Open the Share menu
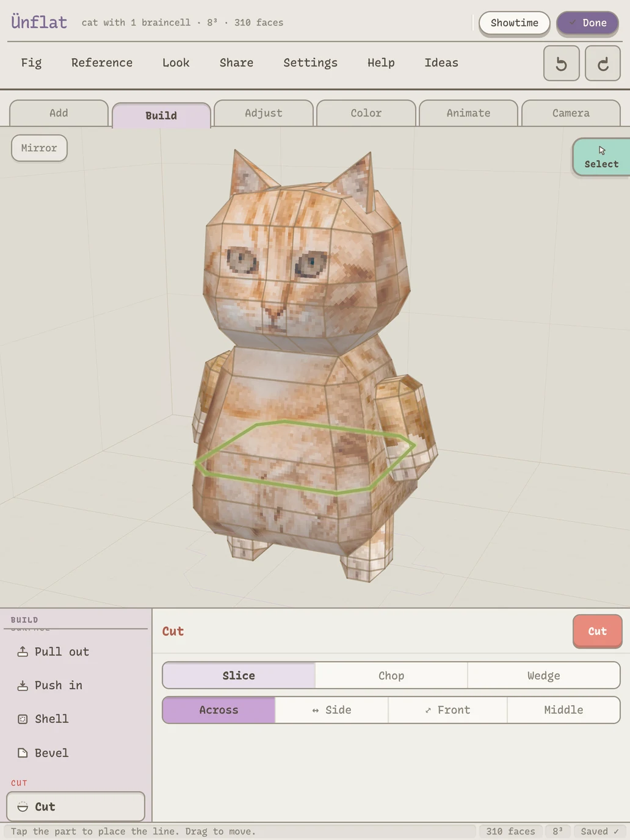This screenshot has width=630, height=840. click(x=236, y=63)
